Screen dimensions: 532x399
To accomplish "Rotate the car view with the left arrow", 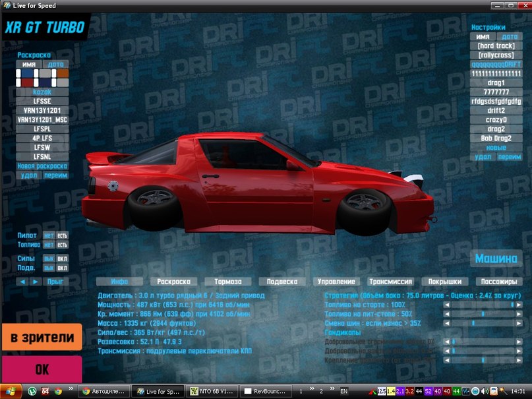I will pyautogui.click(x=22, y=282).
